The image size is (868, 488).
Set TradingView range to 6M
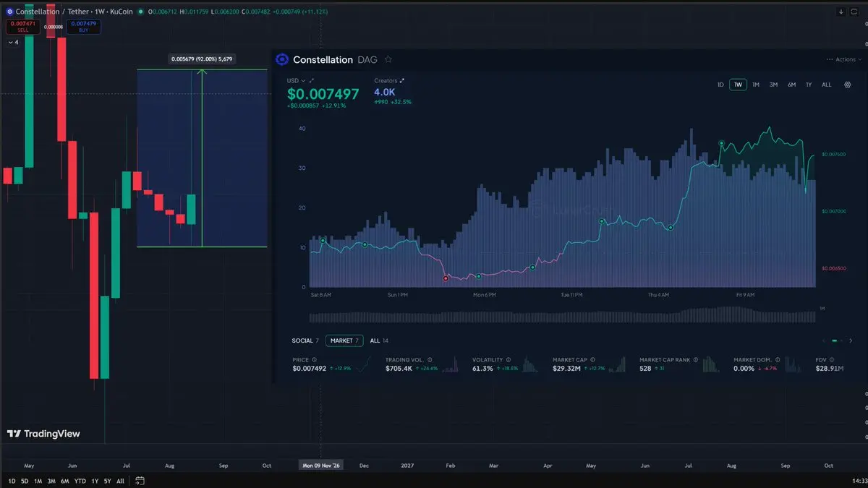point(64,481)
